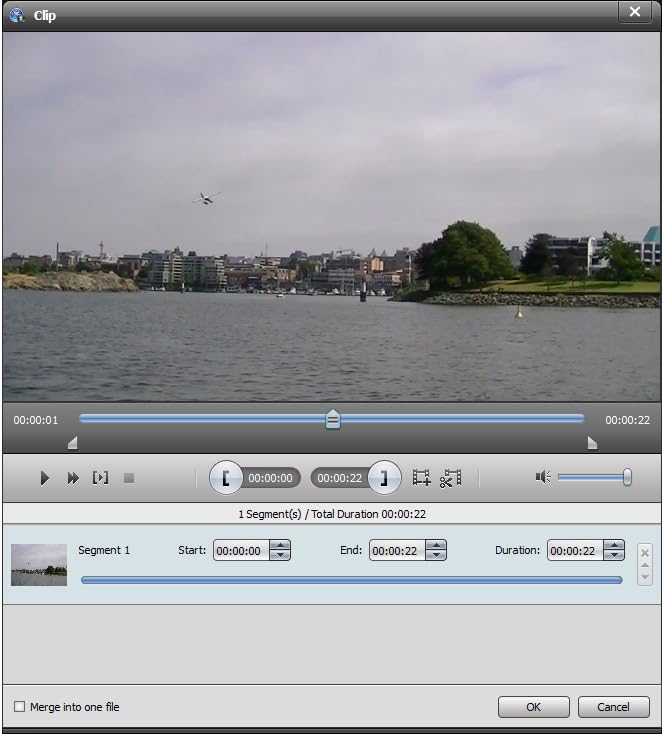Click the Start time spinner arrows
This screenshot has width=664, height=734.
pyautogui.click(x=280, y=550)
